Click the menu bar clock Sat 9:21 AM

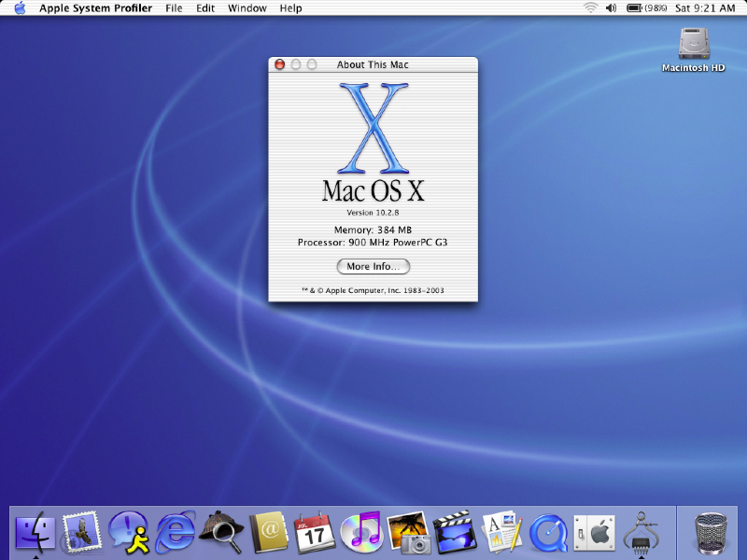pos(705,8)
